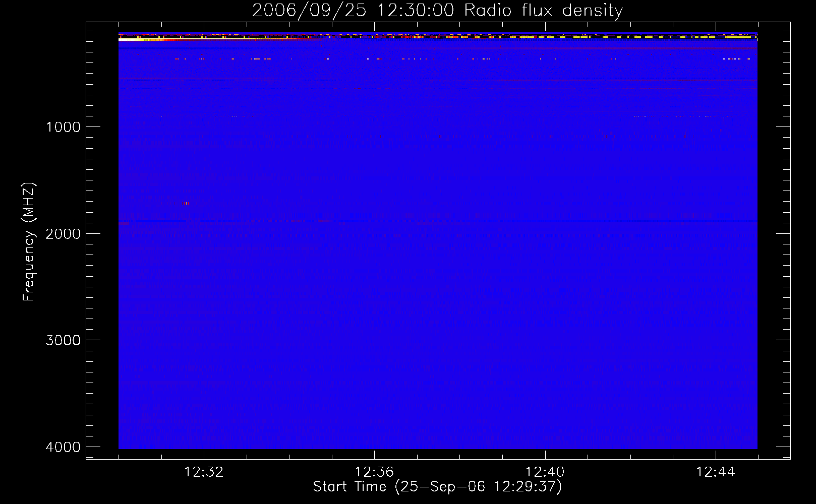Click the "Frequency (MHZ)" axis label
This screenshot has width=816, height=504.
29,242
